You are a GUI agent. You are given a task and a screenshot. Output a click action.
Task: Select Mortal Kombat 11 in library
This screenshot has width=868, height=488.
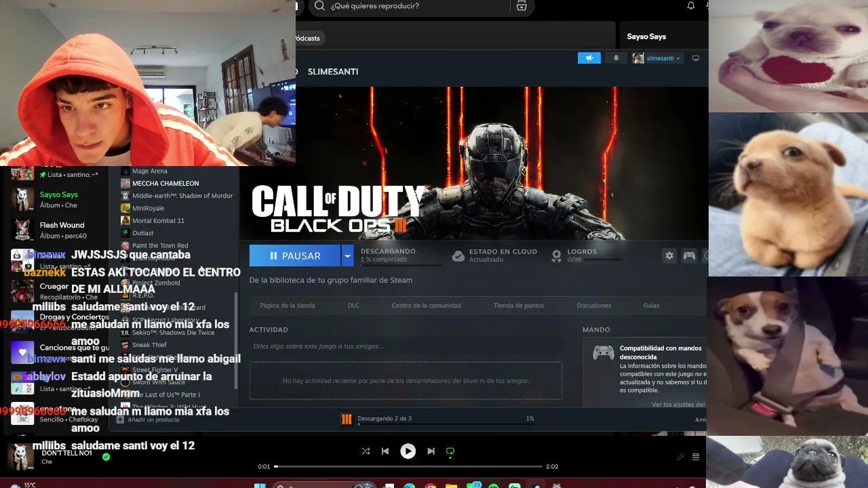[158, 220]
